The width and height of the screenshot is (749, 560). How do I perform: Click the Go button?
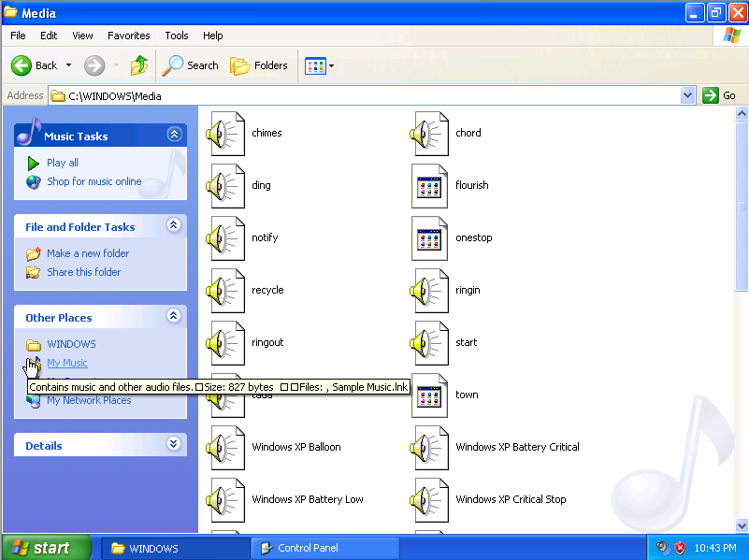click(719, 95)
